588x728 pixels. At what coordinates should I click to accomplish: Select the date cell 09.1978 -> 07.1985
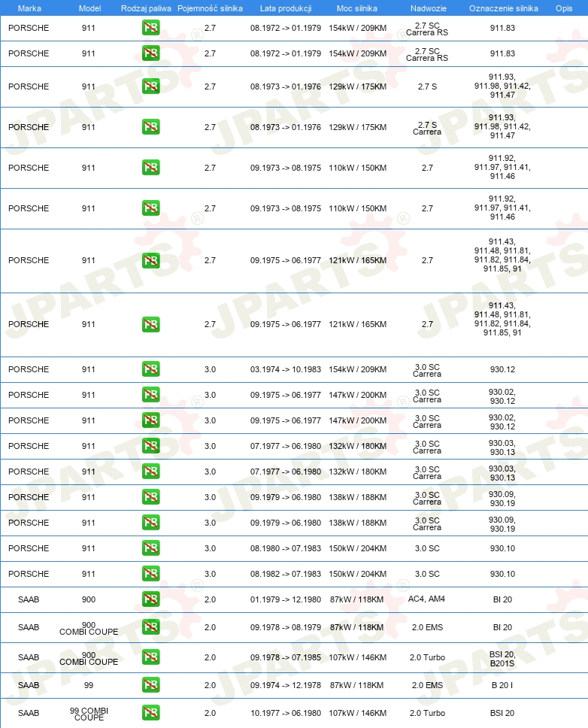tap(286, 657)
